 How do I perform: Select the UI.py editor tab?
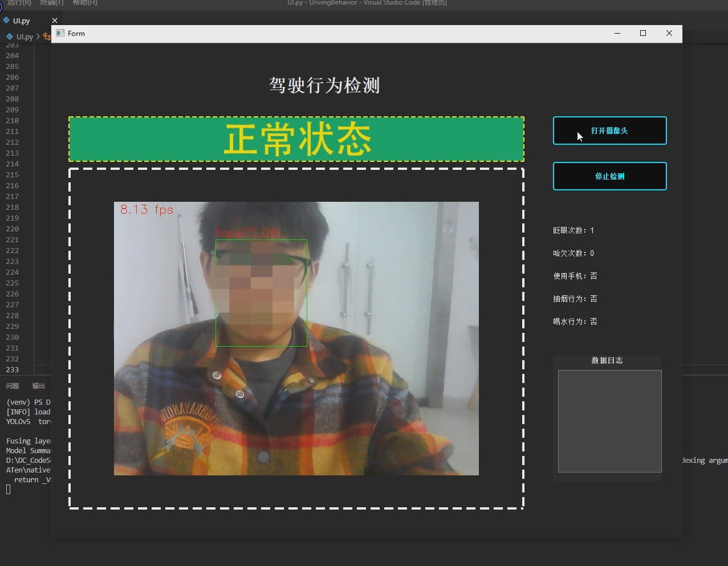coord(22,21)
